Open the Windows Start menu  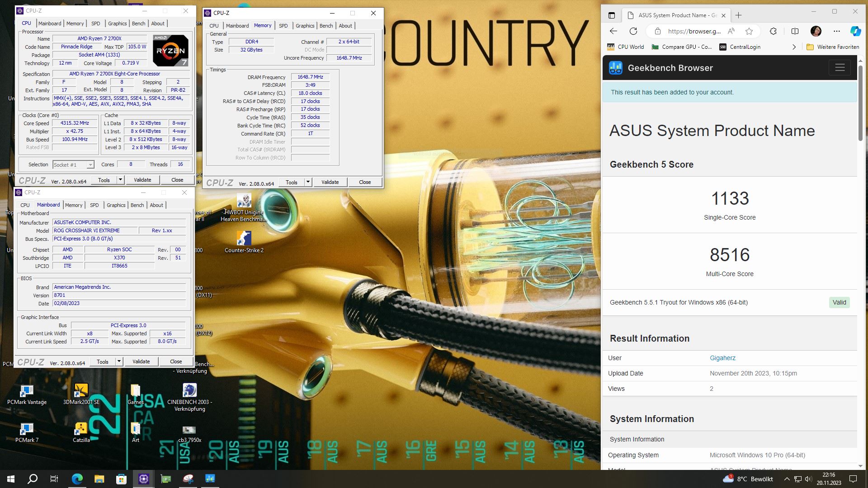pos(11,479)
